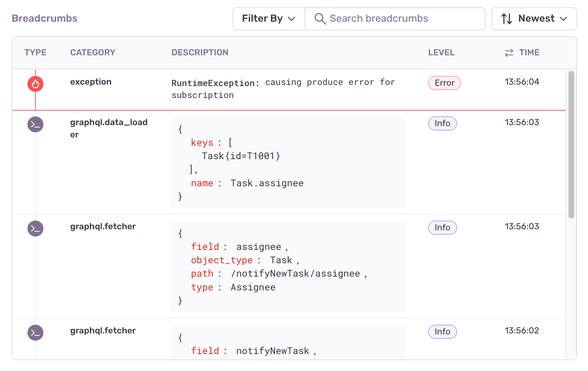The height and width of the screenshot is (371, 588).
Task: Click the Error level badge
Action: click(444, 83)
